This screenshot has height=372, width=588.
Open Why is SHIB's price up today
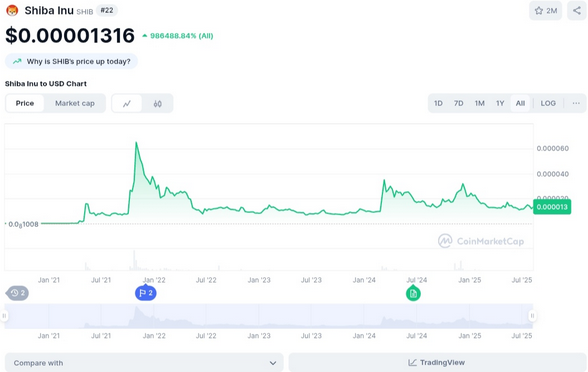coord(71,62)
